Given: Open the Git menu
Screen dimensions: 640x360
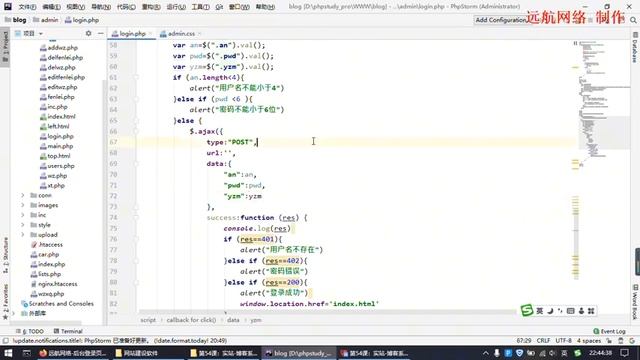Looking at the screenshot, I should tap(219, 7).
